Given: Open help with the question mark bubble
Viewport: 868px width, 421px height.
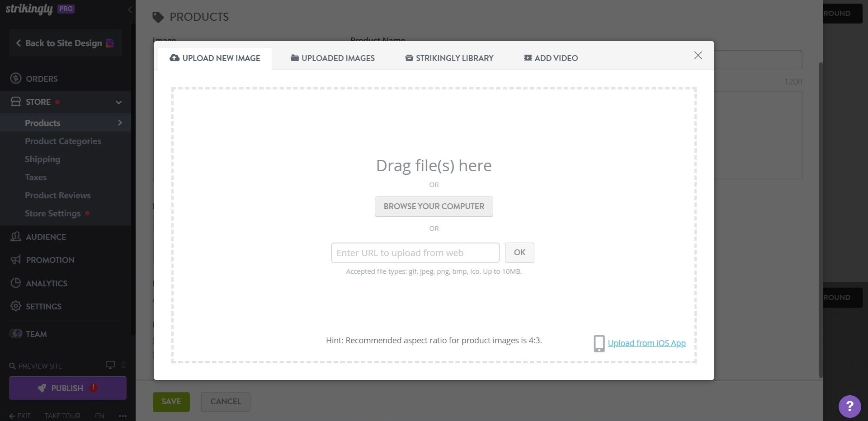Looking at the screenshot, I should pyautogui.click(x=849, y=406).
